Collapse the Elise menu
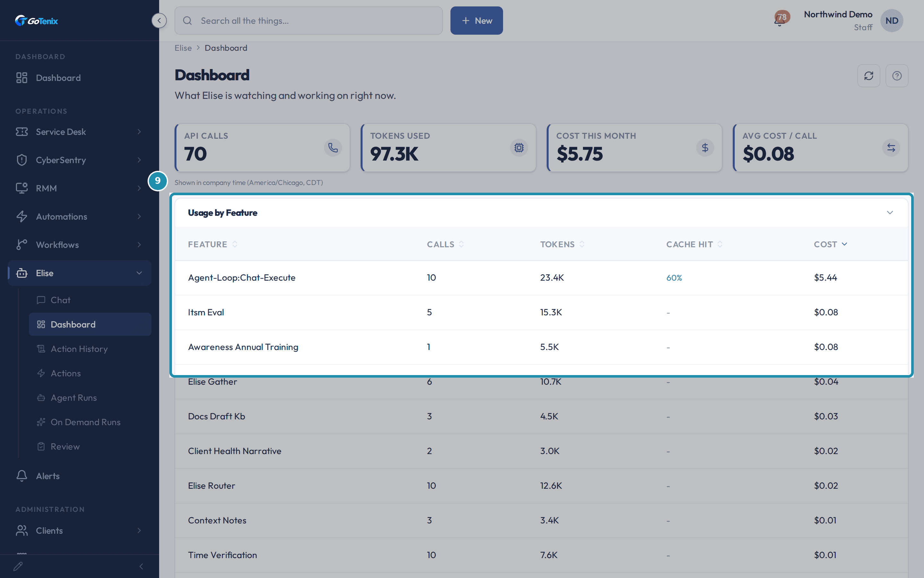 click(x=80, y=273)
